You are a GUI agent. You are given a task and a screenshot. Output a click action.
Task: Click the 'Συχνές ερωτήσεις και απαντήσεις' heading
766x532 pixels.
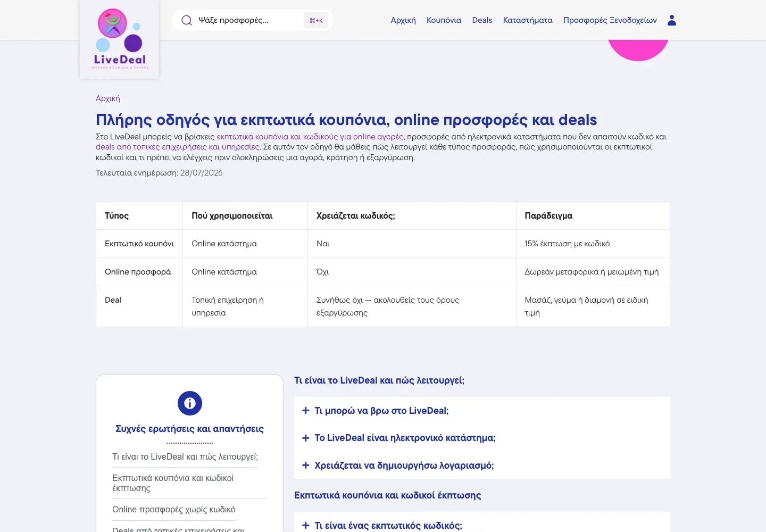[x=189, y=429]
